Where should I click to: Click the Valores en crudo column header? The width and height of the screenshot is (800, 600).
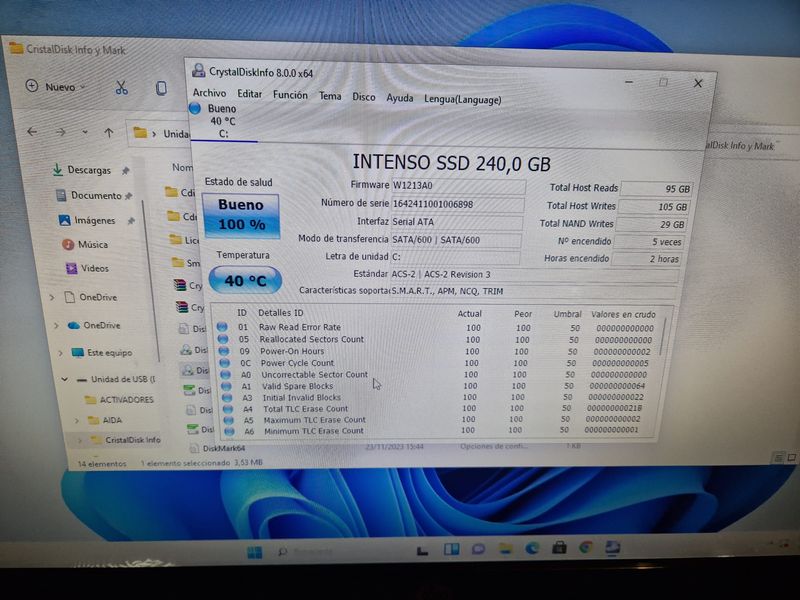[623, 314]
